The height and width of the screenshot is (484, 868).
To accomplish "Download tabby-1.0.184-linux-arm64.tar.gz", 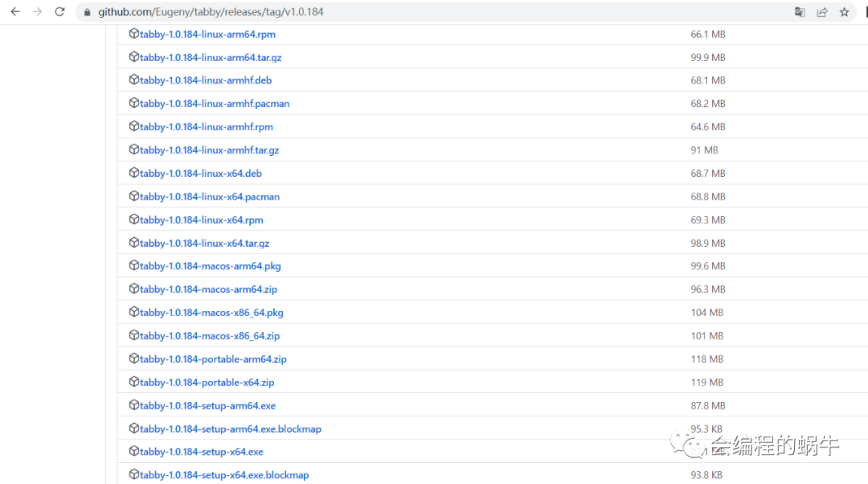I will (x=211, y=58).
